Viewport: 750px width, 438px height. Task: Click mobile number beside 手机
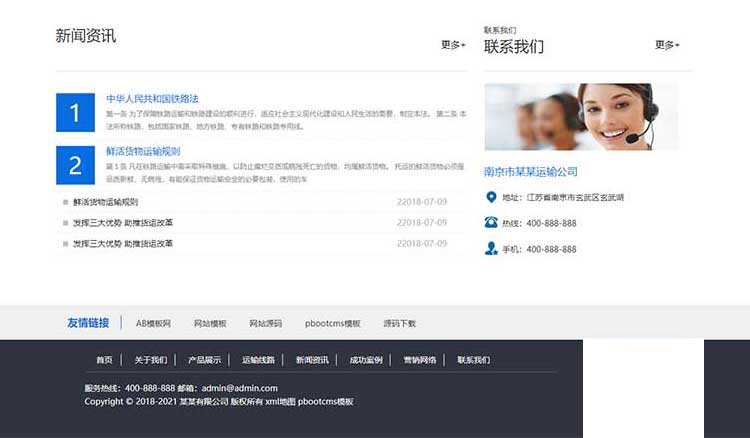point(551,249)
